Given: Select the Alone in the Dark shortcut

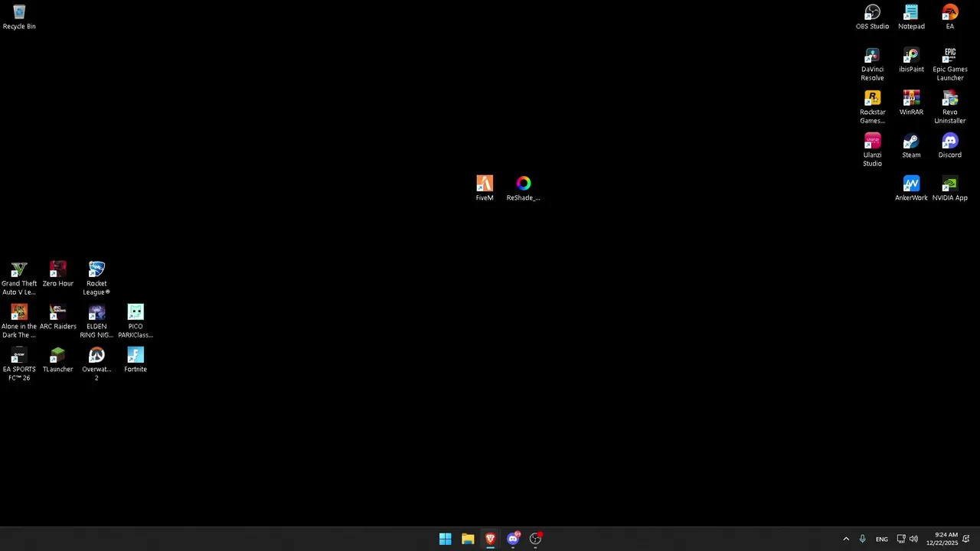Looking at the screenshot, I should 19,321.
